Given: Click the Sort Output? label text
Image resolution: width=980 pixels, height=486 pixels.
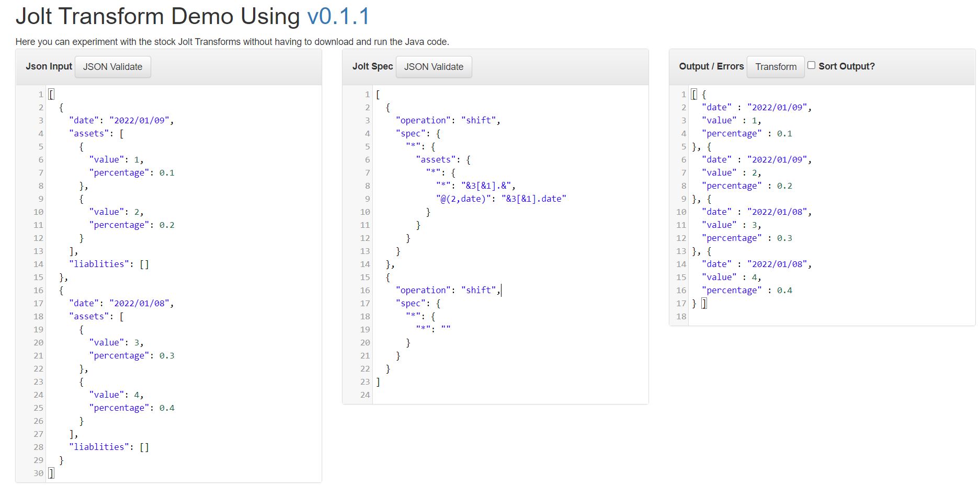Looking at the screenshot, I should 847,66.
